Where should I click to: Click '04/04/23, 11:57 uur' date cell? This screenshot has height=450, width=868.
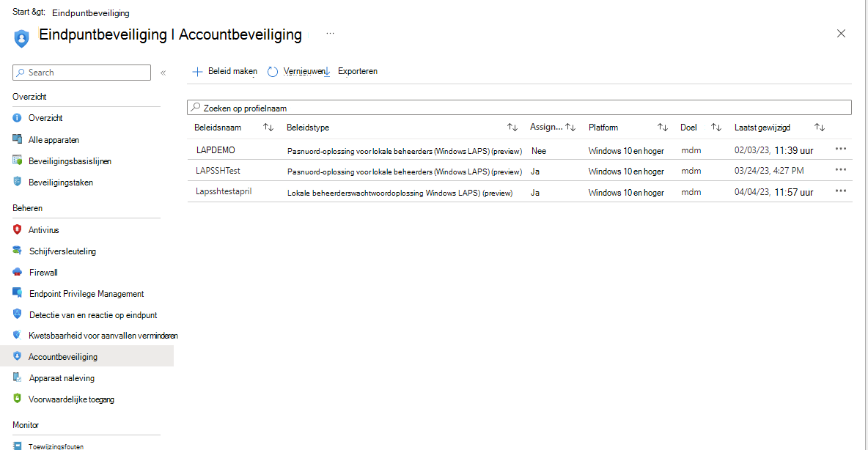(774, 192)
